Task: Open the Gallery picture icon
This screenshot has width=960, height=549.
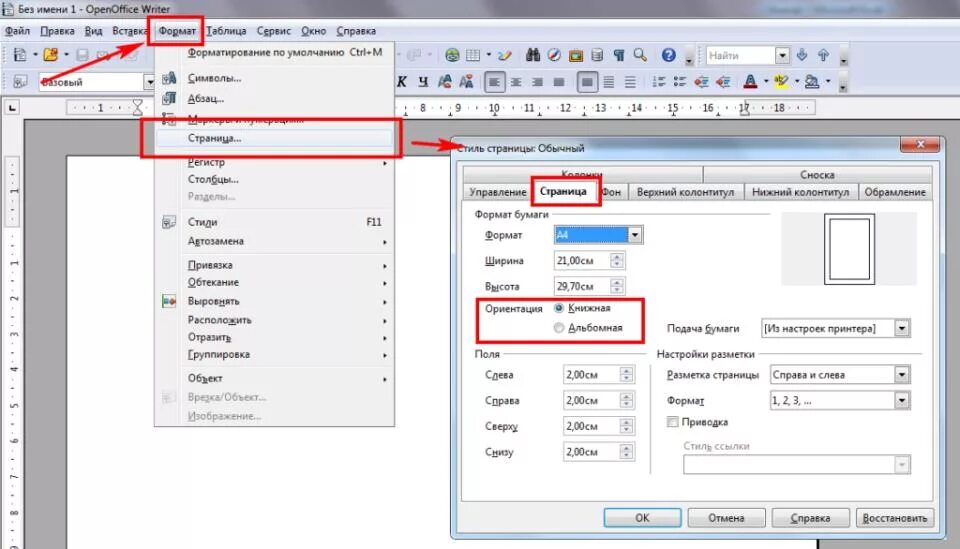Action: coord(576,55)
